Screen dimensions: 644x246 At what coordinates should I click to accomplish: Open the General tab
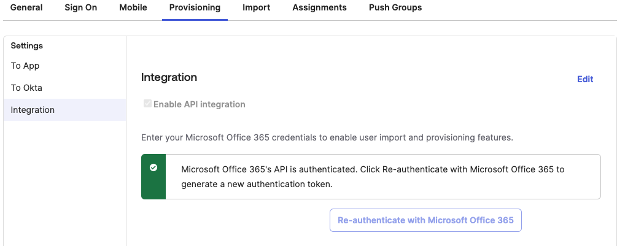click(26, 7)
